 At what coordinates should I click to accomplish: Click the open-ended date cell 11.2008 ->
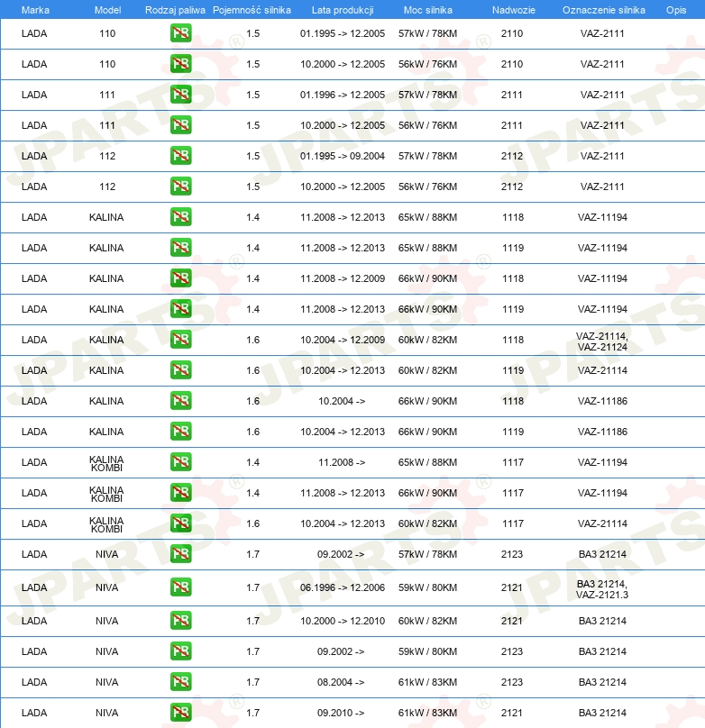[342, 462]
